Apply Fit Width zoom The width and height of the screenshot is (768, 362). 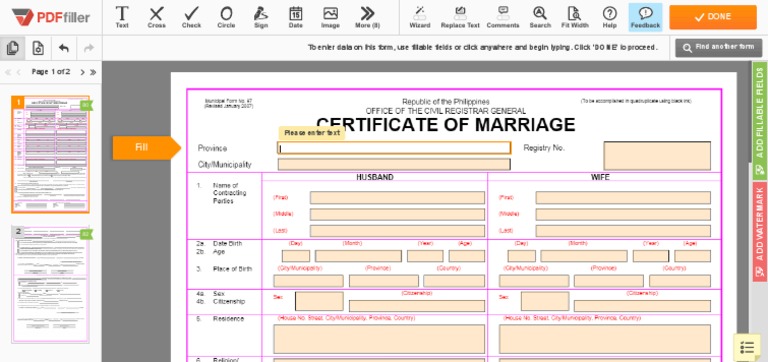tap(575, 17)
